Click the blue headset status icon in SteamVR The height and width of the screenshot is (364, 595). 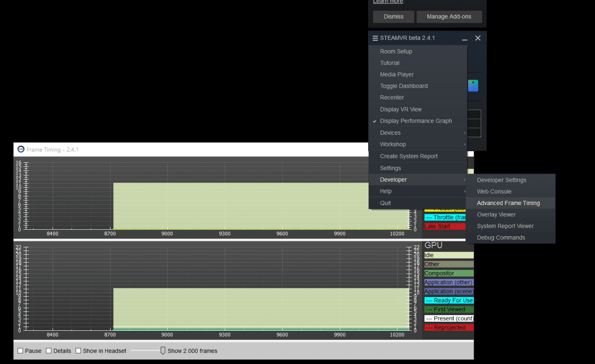coord(473,85)
